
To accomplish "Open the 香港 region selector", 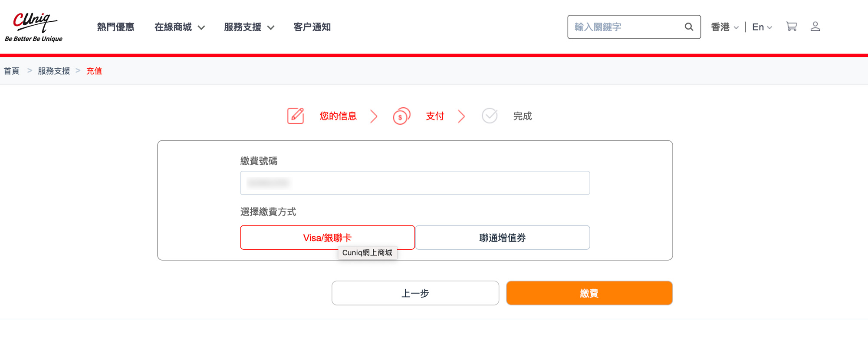I will pyautogui.click(x=724, y=27).
